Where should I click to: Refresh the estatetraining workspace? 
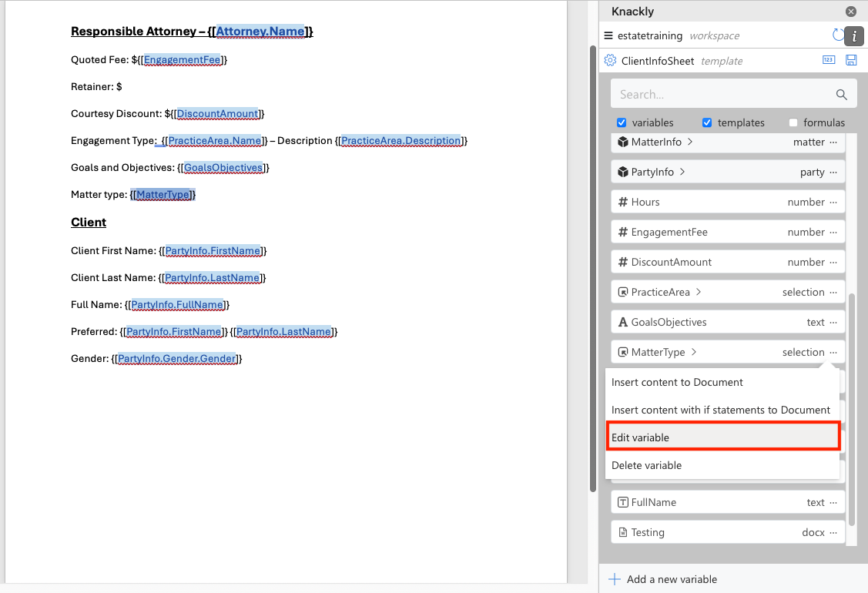(838, 35)
